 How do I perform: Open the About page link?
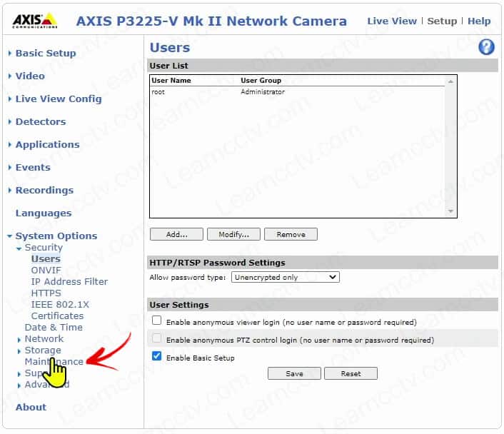(31, 407)
